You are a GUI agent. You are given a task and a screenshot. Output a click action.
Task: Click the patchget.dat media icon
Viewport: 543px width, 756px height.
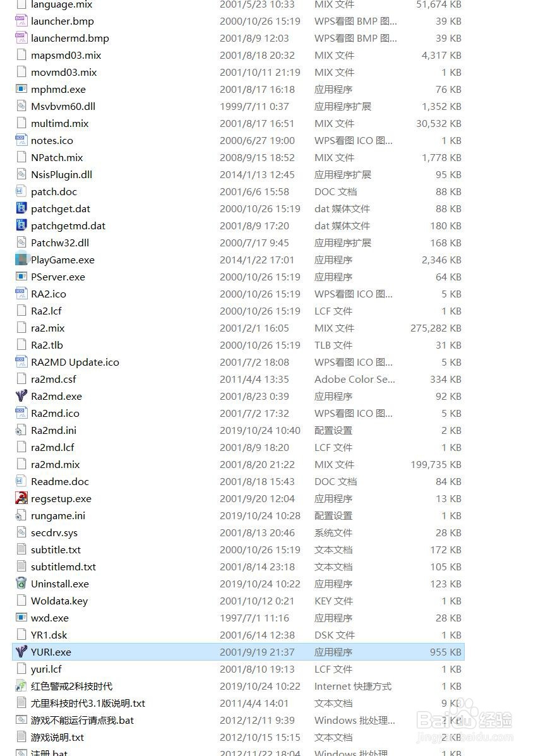[x=21, y=209]
